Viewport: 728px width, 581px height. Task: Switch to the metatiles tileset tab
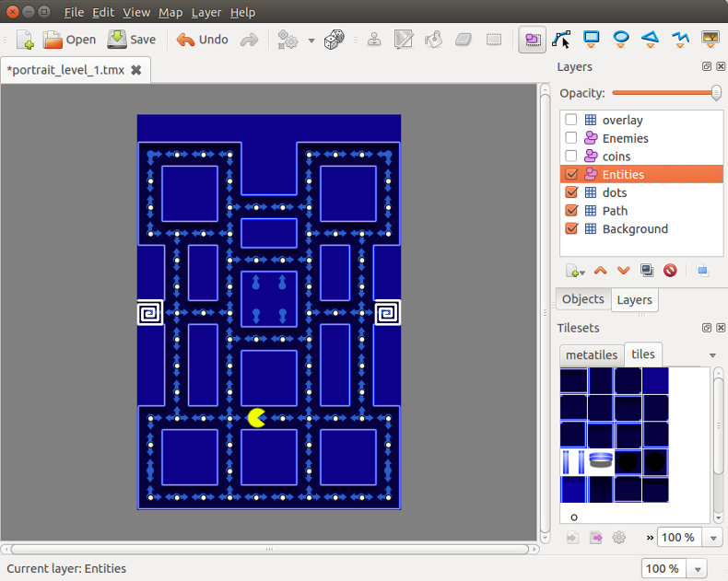pos(592,355)
